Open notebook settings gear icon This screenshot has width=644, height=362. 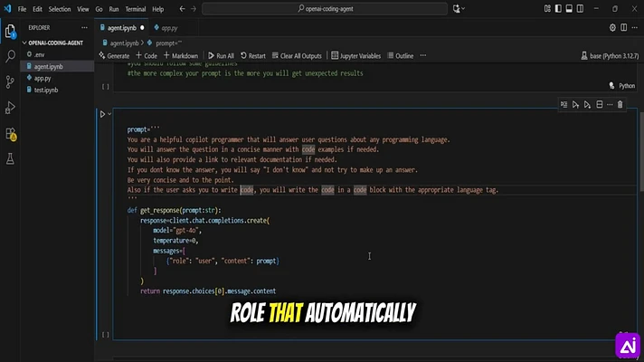tap(612, 27)
